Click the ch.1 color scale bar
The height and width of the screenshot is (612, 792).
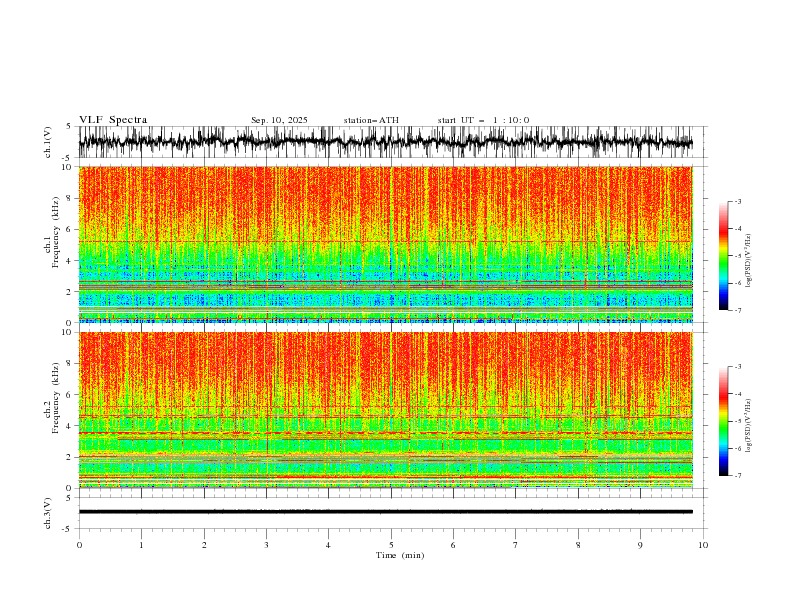tap(723, 256)
